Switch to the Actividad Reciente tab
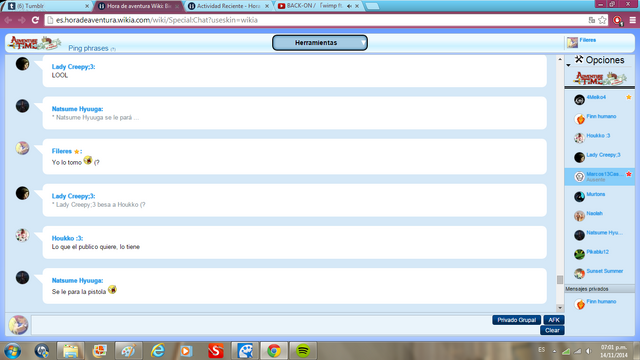Screen dimensions: 640x360 pyautogui.click(x=229, y=6)
